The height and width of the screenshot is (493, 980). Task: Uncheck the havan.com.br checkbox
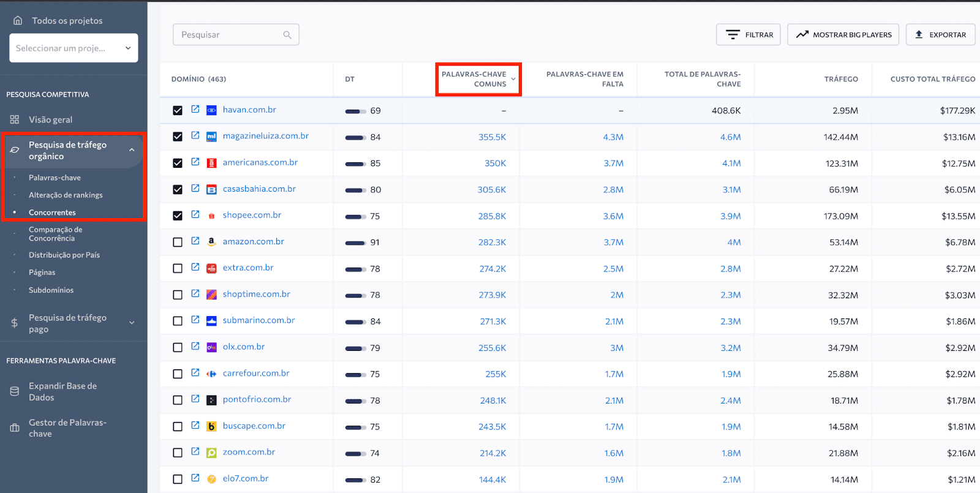pos(178,111)
